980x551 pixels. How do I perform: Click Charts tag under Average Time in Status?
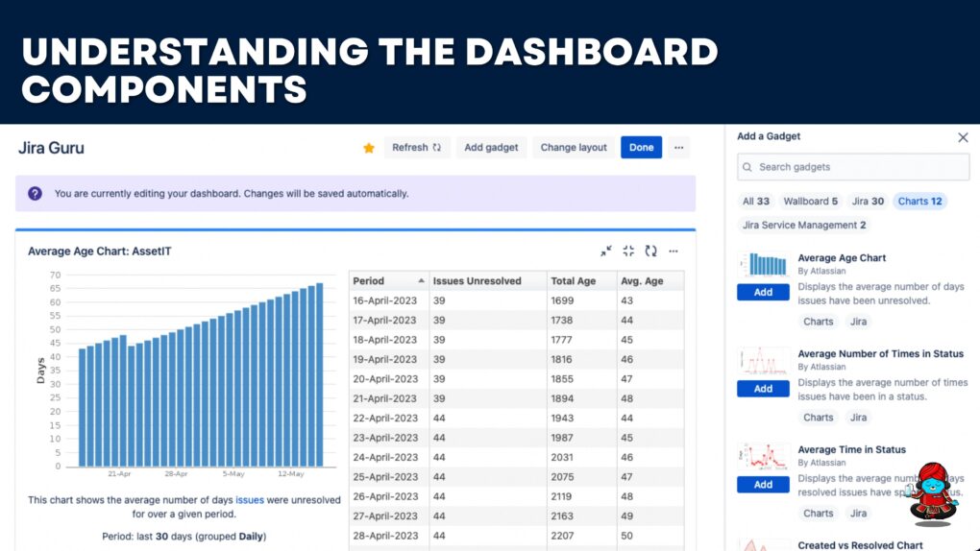pos(819,514)
